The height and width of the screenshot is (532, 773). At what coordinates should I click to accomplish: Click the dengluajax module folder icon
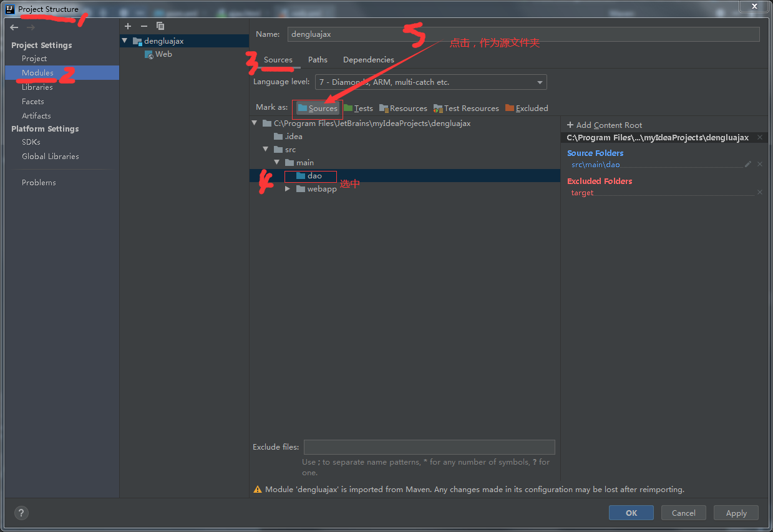[x=137, y=41]
